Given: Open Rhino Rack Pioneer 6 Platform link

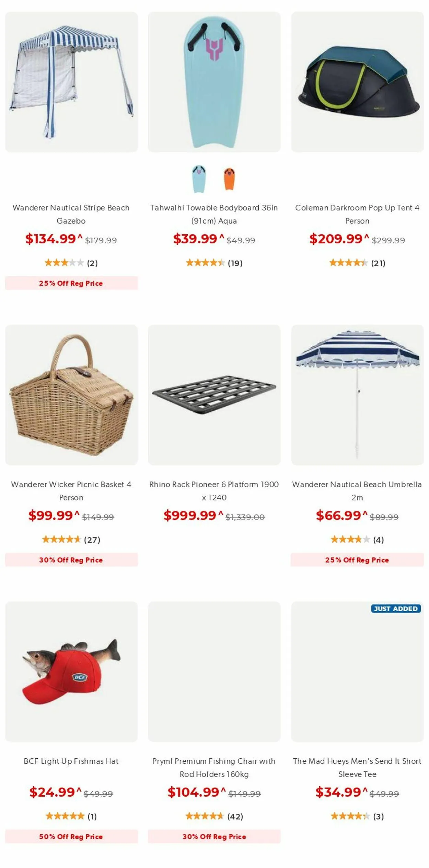Looking at the screenshot, I should coord(214,491).
